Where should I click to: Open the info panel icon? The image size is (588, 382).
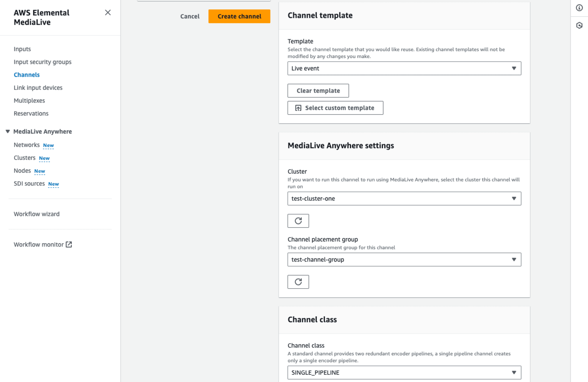pyautogui.click(x=579, y=8)
